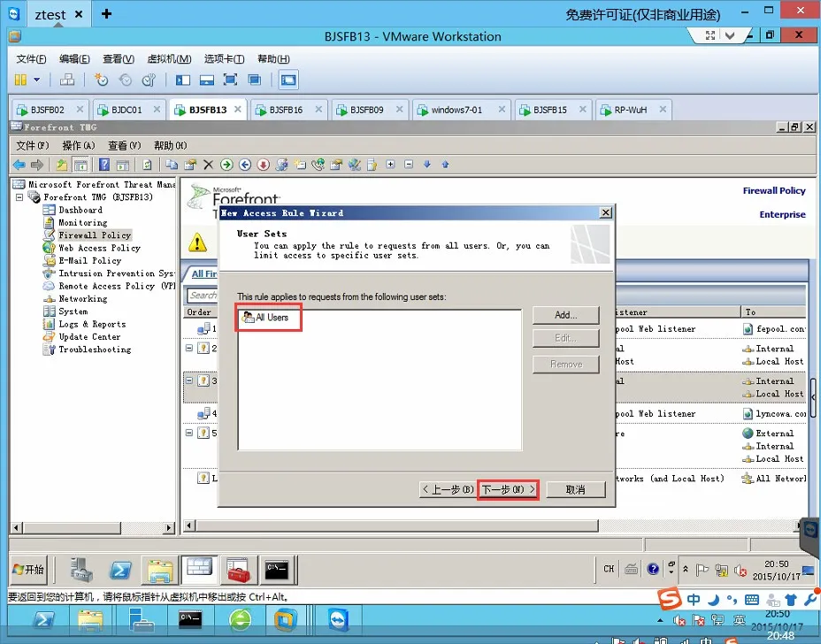The width and height of the screenshot is (821, 644).
Task: Open the TMG console 查看(V) menu
Action: pyautogui.click(x=125, y=146)
